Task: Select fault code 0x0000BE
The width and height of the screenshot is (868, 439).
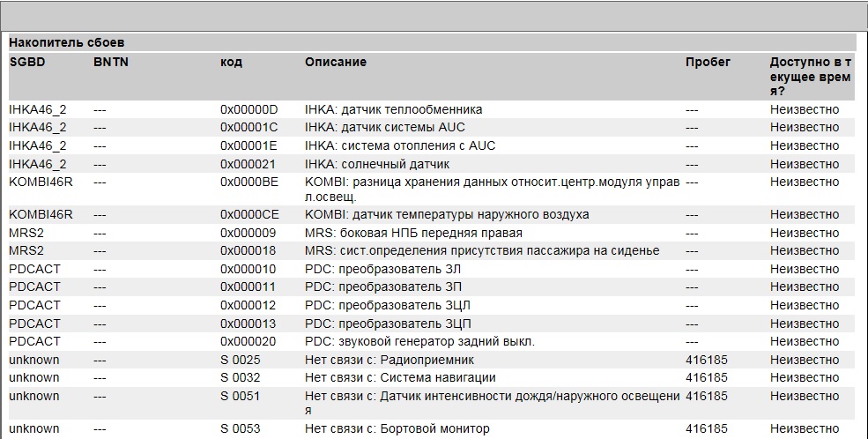Action: (249, 182)
